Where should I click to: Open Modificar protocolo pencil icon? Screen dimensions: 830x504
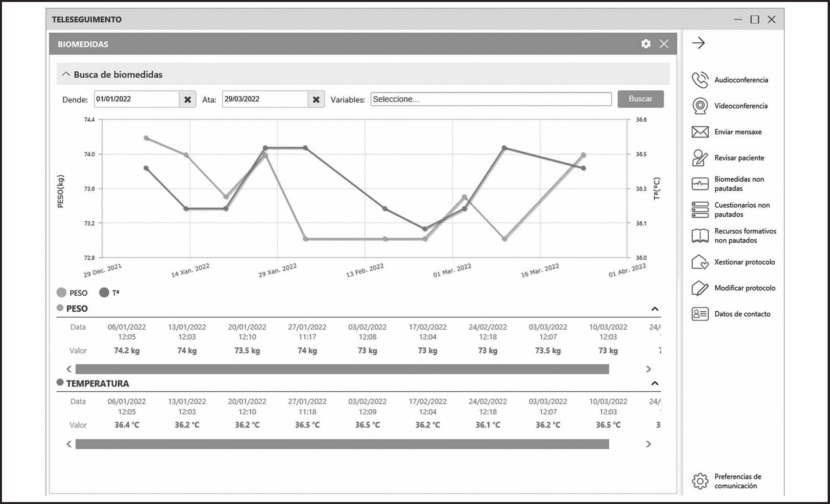(700, 288)
